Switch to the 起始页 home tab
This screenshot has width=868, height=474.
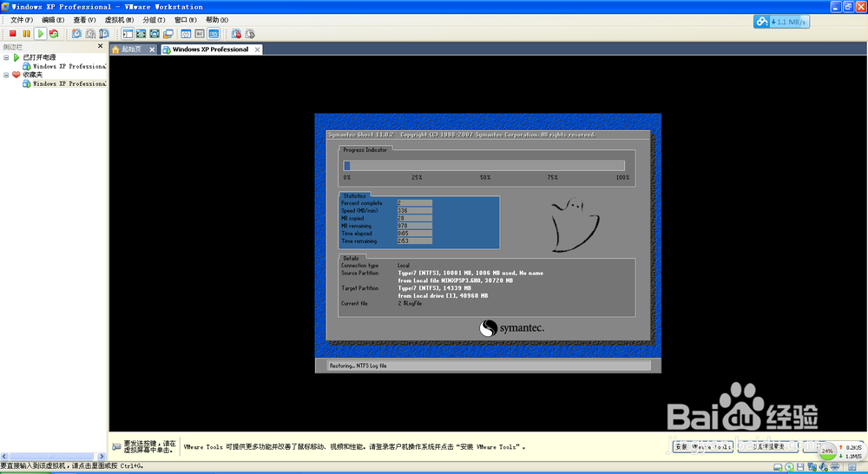131,49
